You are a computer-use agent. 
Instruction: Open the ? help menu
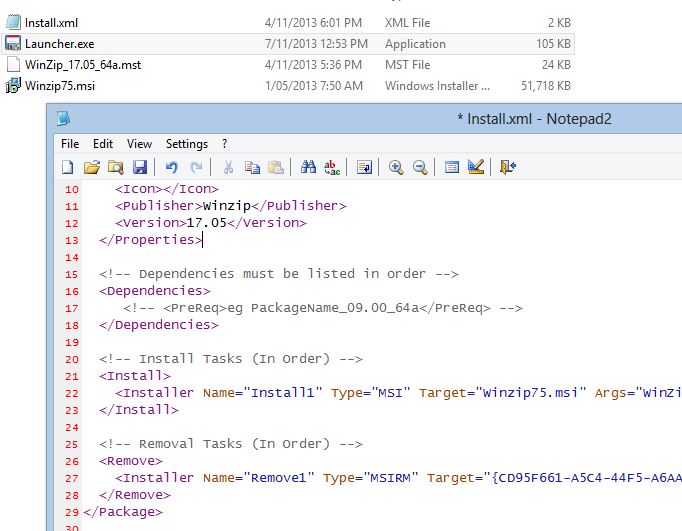(224, 144)
